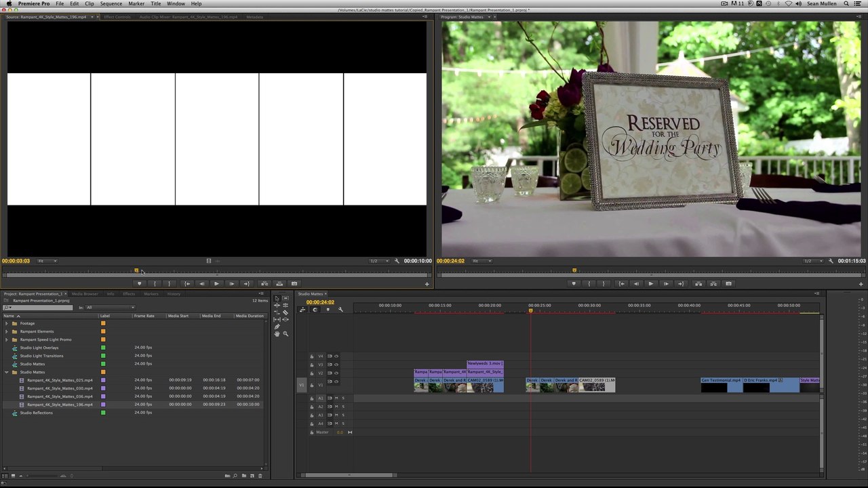Viewport: 868px width, 488px height.
Task: Toggle V3 track output eye
Action: point(336,365)
